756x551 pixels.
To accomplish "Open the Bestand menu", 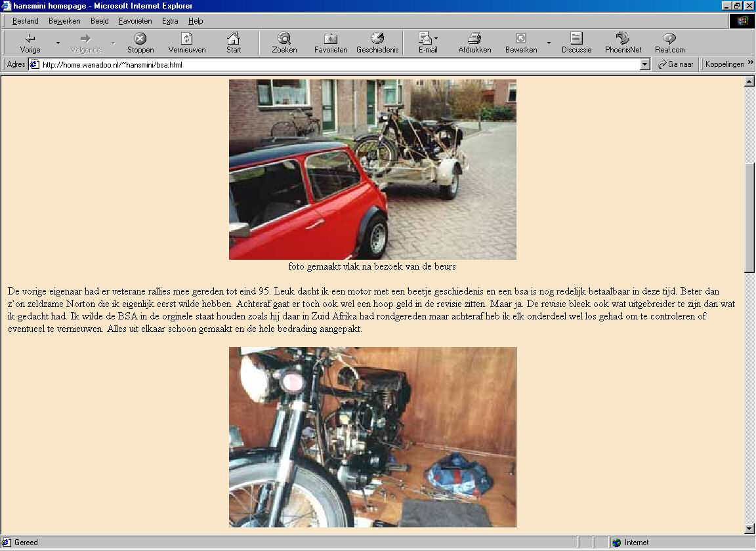I will pos(26,21).
